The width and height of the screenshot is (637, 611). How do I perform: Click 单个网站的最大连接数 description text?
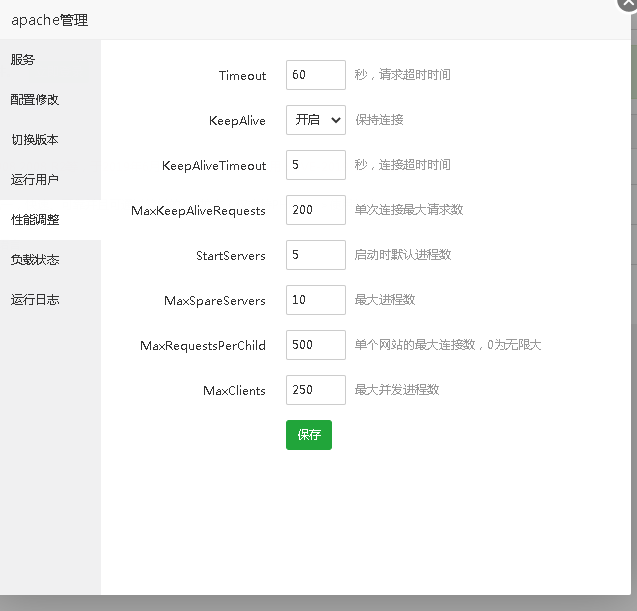pos(448,345)
